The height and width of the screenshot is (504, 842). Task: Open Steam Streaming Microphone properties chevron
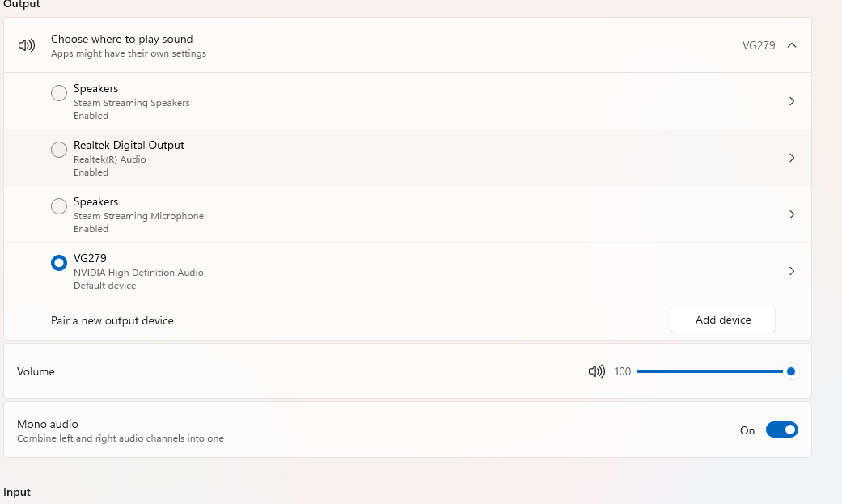coord(792,214)
